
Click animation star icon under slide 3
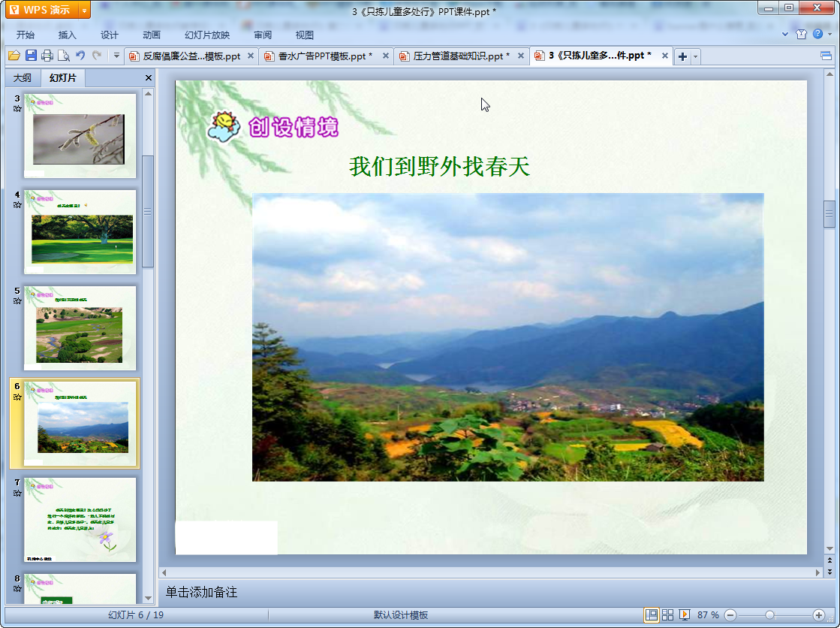tap(17, 109)
